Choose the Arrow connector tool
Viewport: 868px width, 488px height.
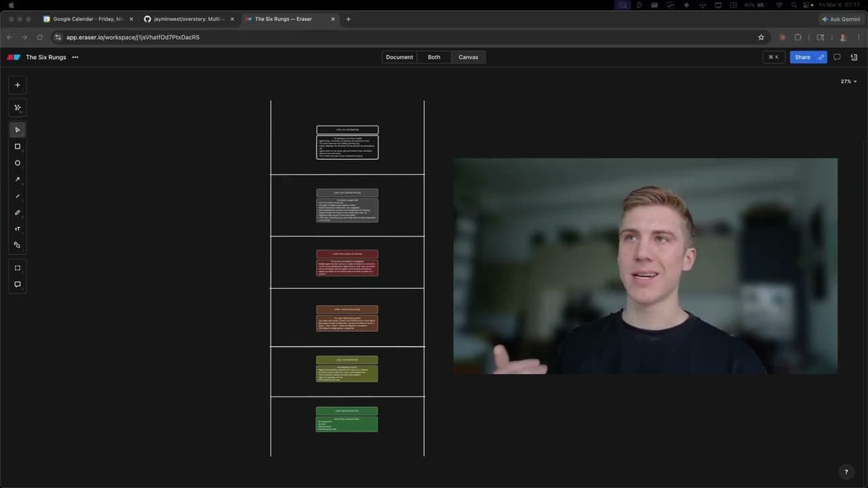(x=18, y=180)
